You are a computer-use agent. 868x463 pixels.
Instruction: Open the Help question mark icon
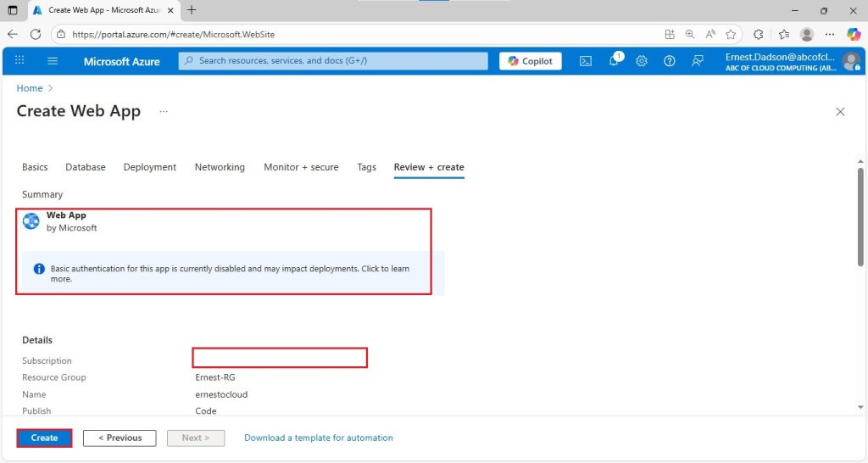(x=670, y=61)
